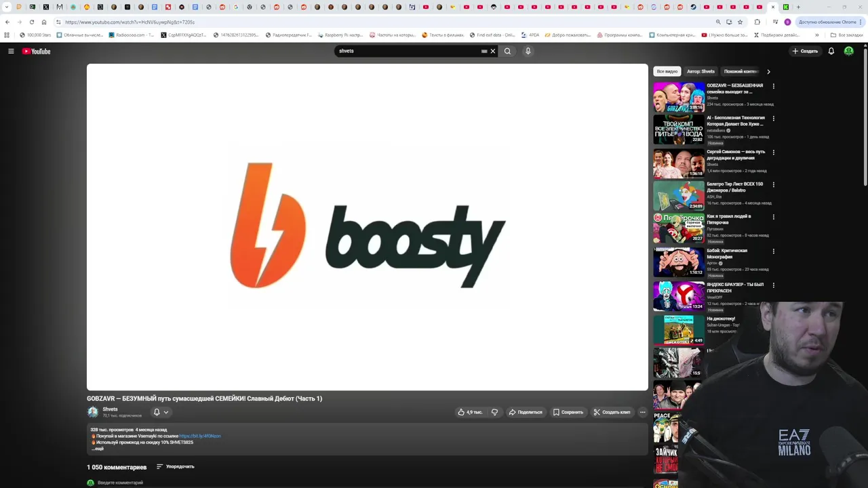This screenshot has height=488, width=868.
Task: Open options for AI Бесполезная Технология video
Action: [773, 119]
